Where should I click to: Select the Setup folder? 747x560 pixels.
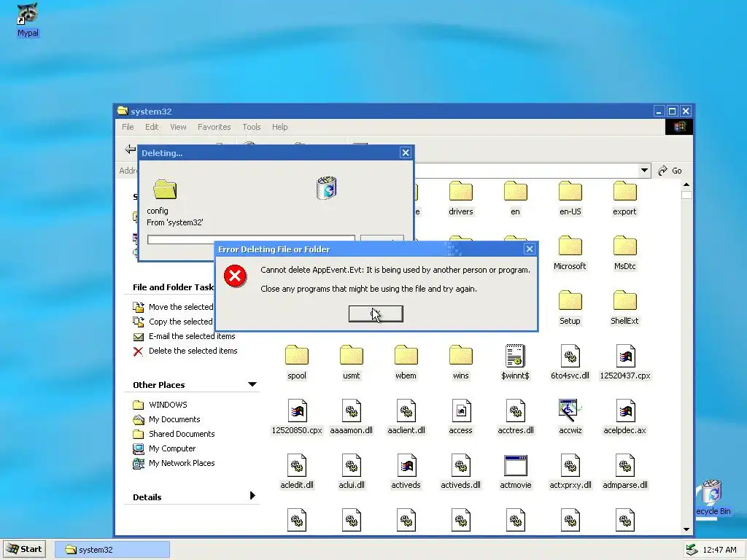click(x=570, y=308)
